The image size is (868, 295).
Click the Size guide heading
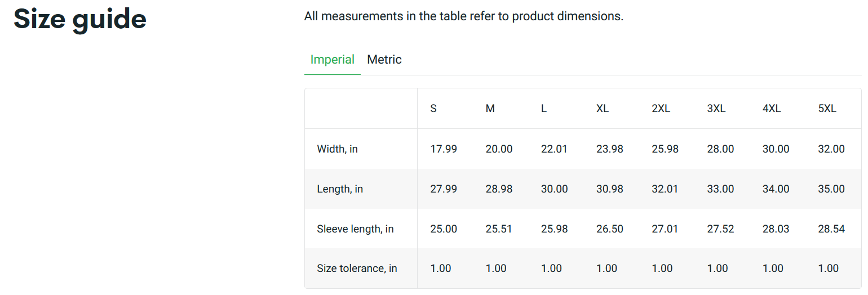[x=80, y=19]
